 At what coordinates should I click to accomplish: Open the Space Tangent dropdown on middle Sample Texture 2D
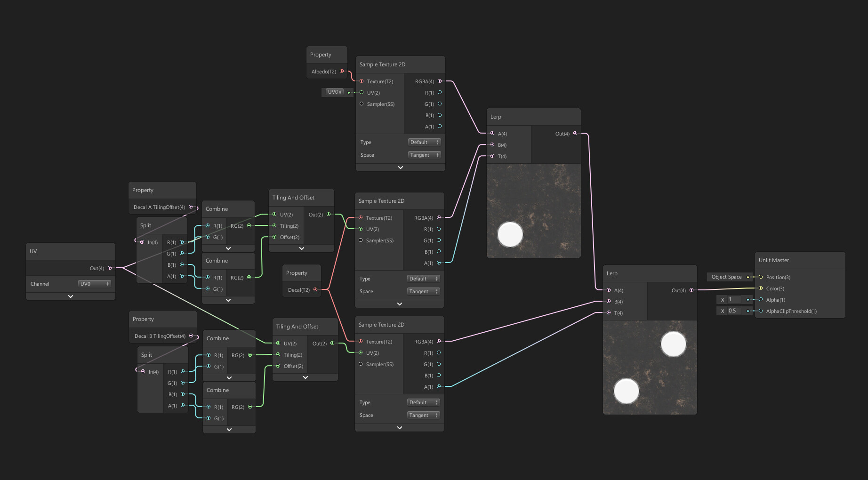click(x=423, y=291)
